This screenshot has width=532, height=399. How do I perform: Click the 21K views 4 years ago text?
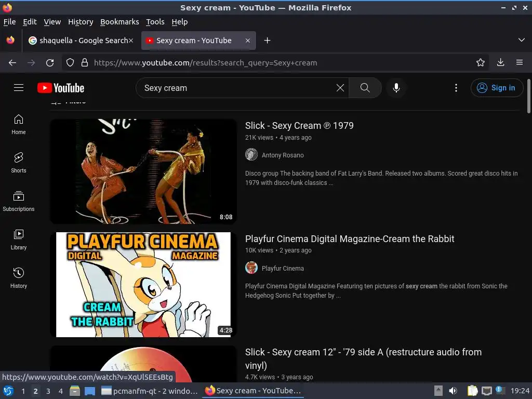[x=278, y=137]
